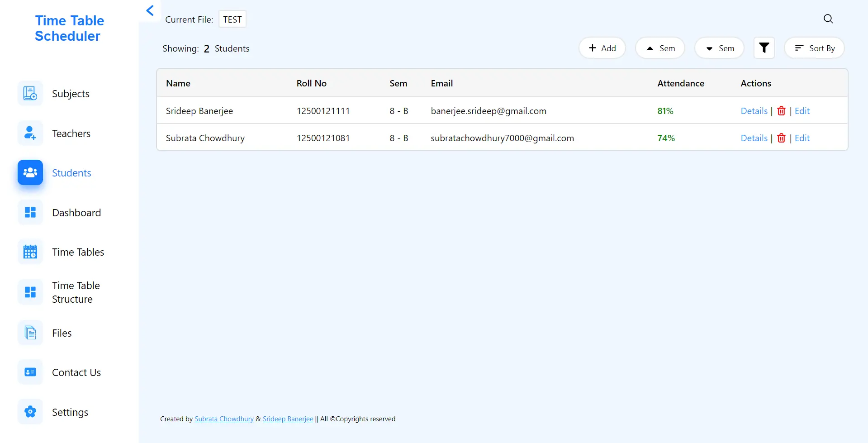The image size is (868, 443).
Task: Select the Students menu label
Action: [x=71, y=173]
